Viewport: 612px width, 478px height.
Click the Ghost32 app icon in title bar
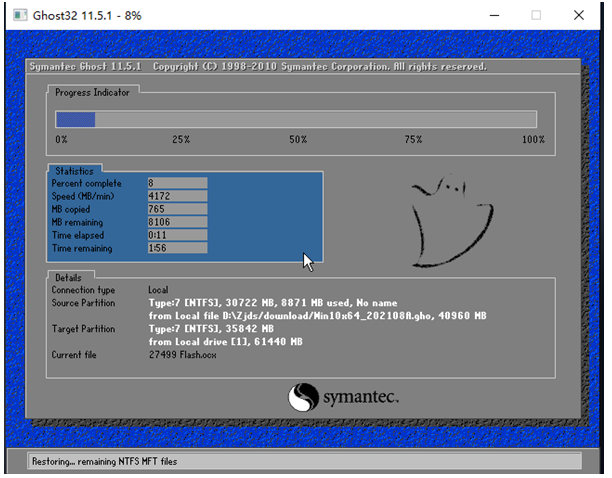coord(16,15)
